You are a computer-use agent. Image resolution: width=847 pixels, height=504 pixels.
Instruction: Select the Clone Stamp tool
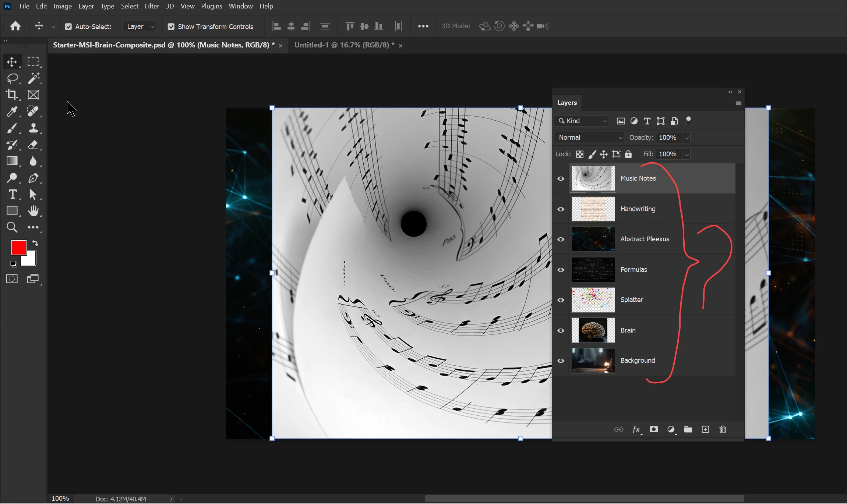click(33, 128)
